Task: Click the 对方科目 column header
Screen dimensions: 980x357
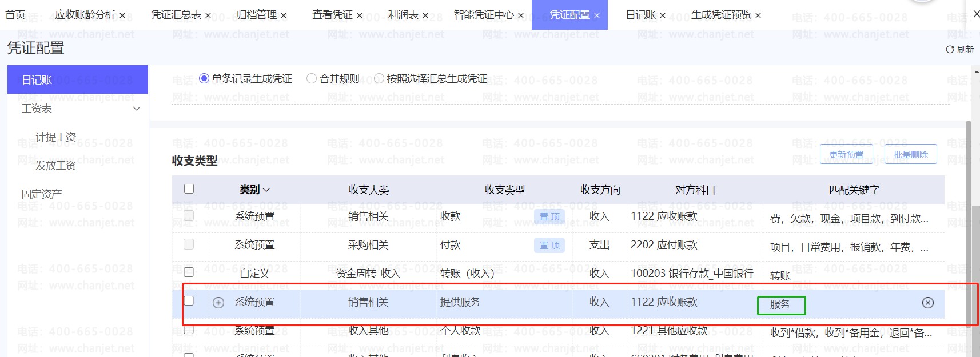Action: pyautogui.click(x=695, y=190)
